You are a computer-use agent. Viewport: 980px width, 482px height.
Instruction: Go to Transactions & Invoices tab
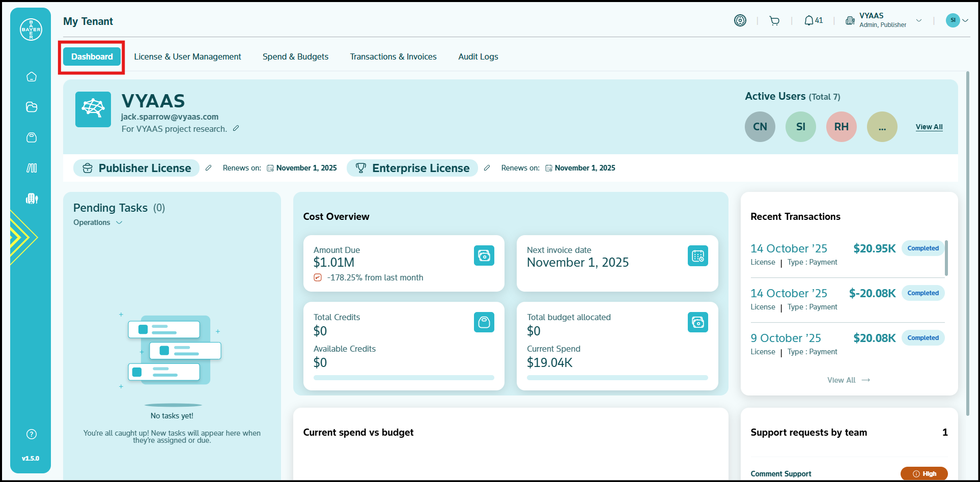(393, 56)
